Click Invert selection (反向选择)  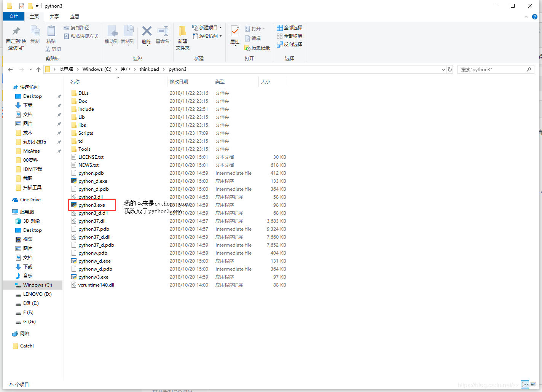tap(290, 45)
